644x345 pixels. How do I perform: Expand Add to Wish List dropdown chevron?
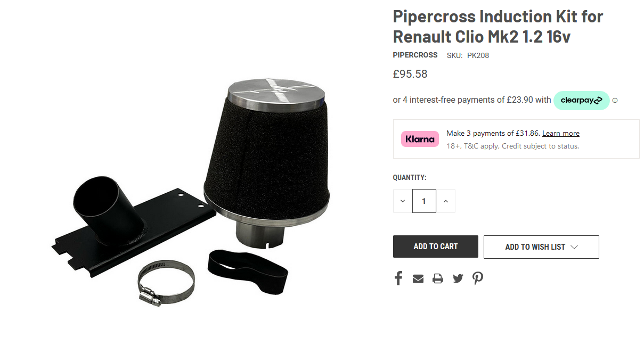coord(574,247)
